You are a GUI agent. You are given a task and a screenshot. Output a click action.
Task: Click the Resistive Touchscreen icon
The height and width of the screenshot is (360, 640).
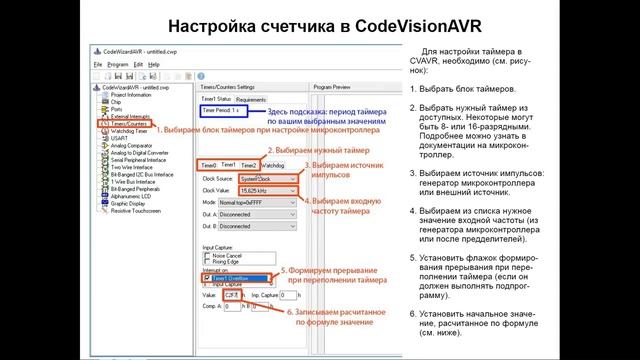point(105,211)
